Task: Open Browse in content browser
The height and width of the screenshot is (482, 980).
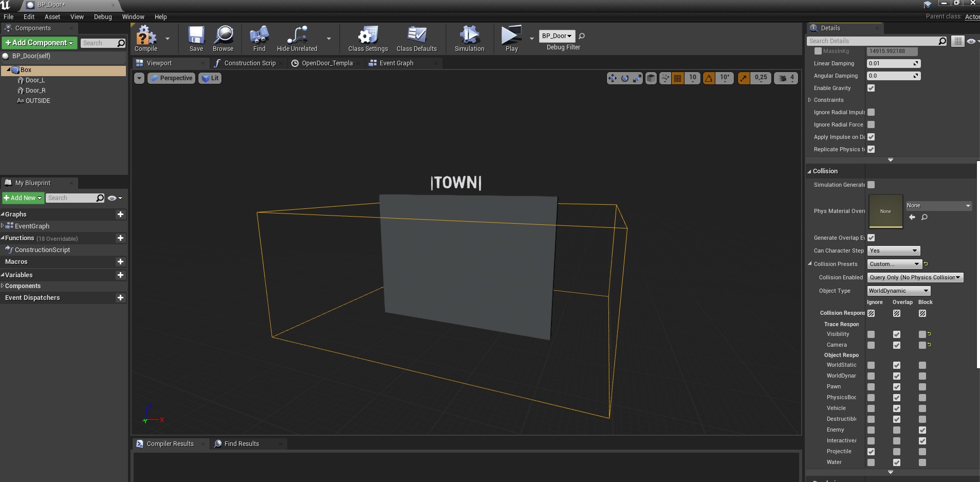Action: click(x=223, y=36)
